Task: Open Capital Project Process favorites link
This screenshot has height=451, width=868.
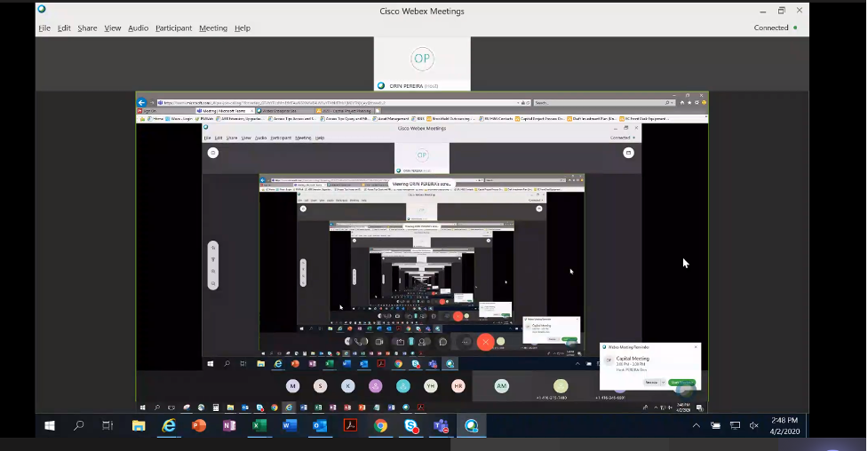Action: pos(540,118)
